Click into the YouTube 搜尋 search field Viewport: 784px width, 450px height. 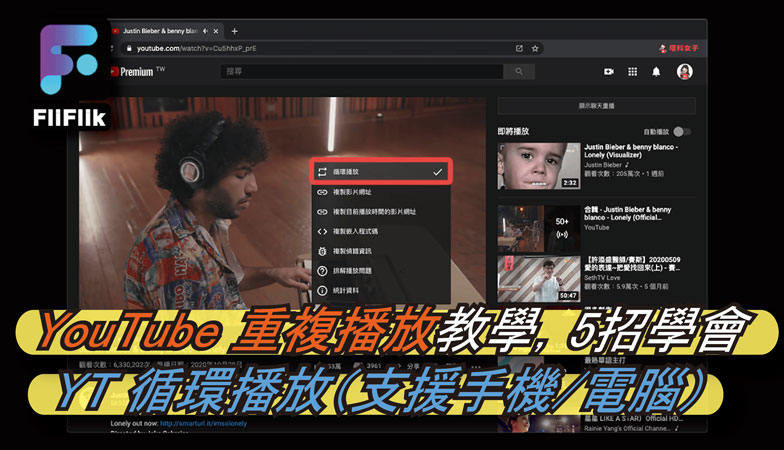(362, 72)
